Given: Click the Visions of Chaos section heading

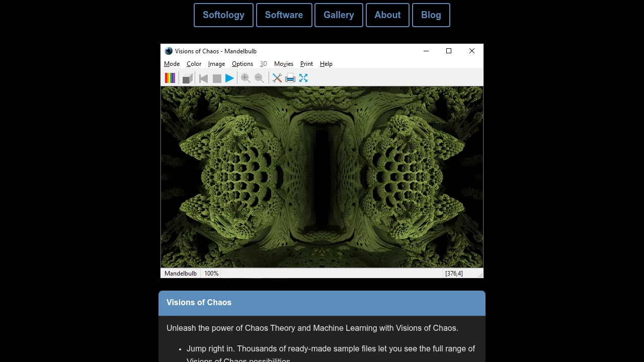Looking at the screenshot, I should [x=199, y=303].
